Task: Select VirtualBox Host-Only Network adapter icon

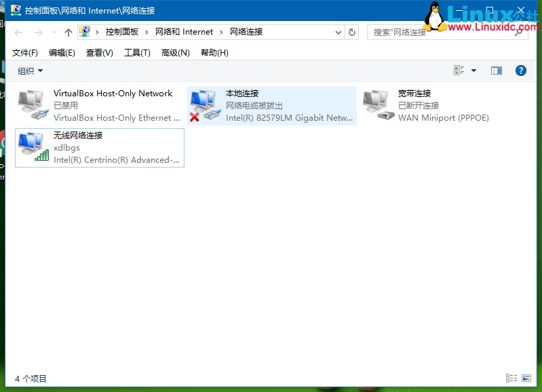Action: pyautogui.click(x=33, y=104)
